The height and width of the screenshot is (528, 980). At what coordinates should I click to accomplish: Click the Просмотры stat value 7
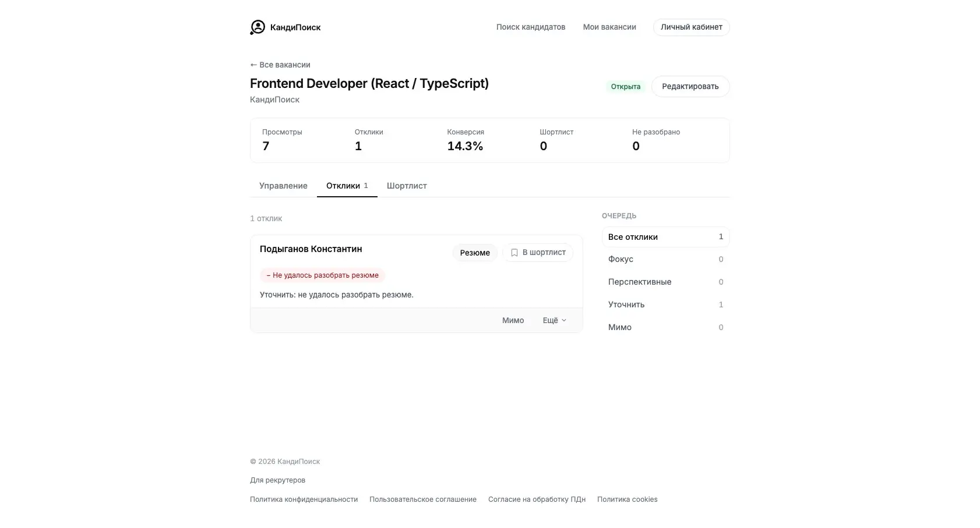266,146
